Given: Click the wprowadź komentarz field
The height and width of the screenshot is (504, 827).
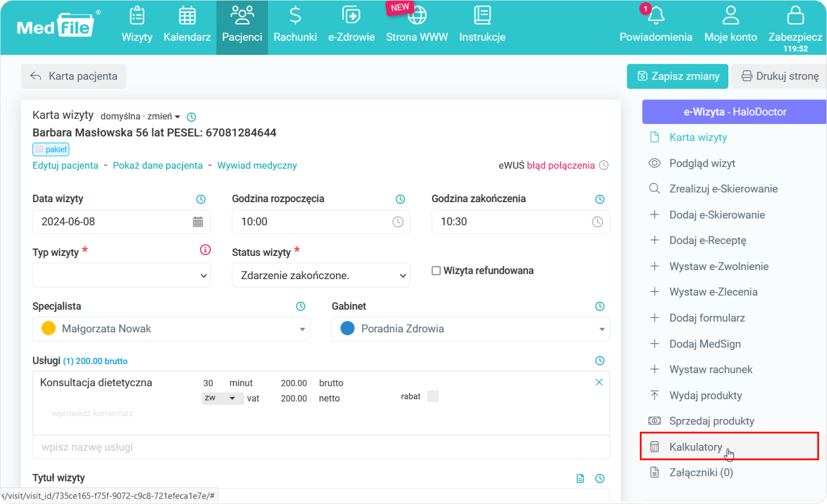Looking at the screenshot, I should coord(93,413).
